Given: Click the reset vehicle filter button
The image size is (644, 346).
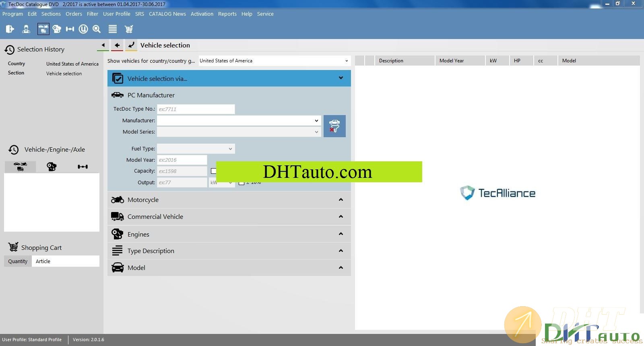Looking at the screenshot, I should (x=334, y=126).
